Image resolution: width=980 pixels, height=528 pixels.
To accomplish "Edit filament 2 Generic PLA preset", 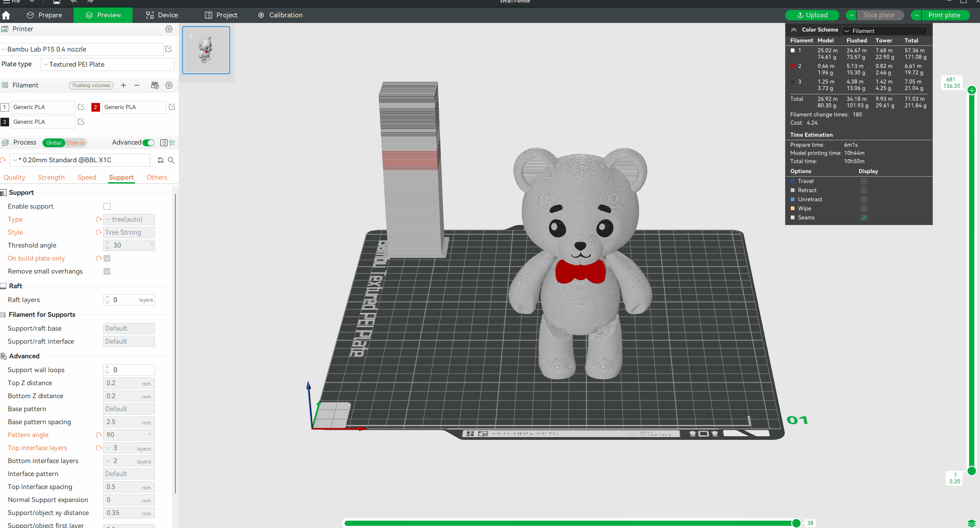I will pyautogui.click(x=172, y=107).
